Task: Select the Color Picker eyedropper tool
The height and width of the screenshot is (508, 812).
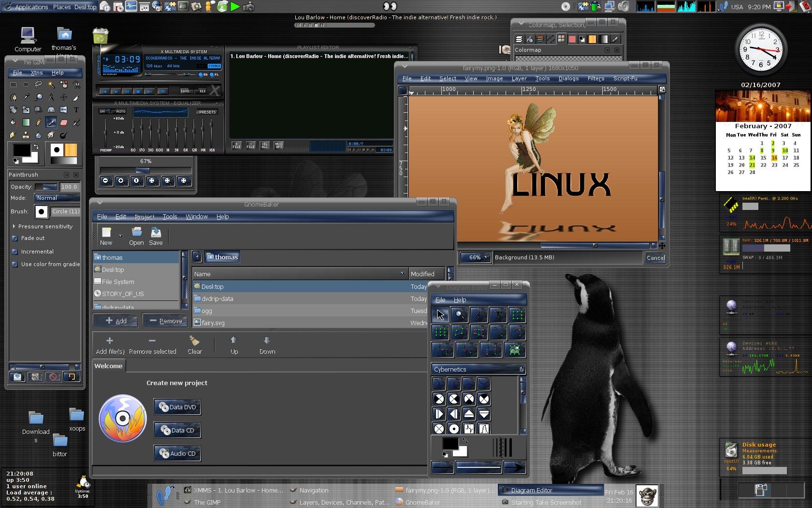Action: pos(26,97)
